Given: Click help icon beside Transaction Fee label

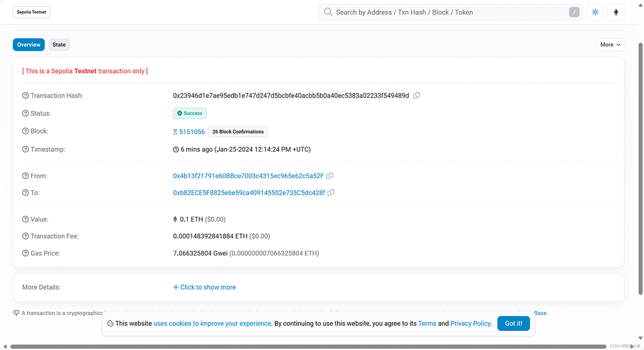Looking at the screenshot, I should click(x=25, y=236).
